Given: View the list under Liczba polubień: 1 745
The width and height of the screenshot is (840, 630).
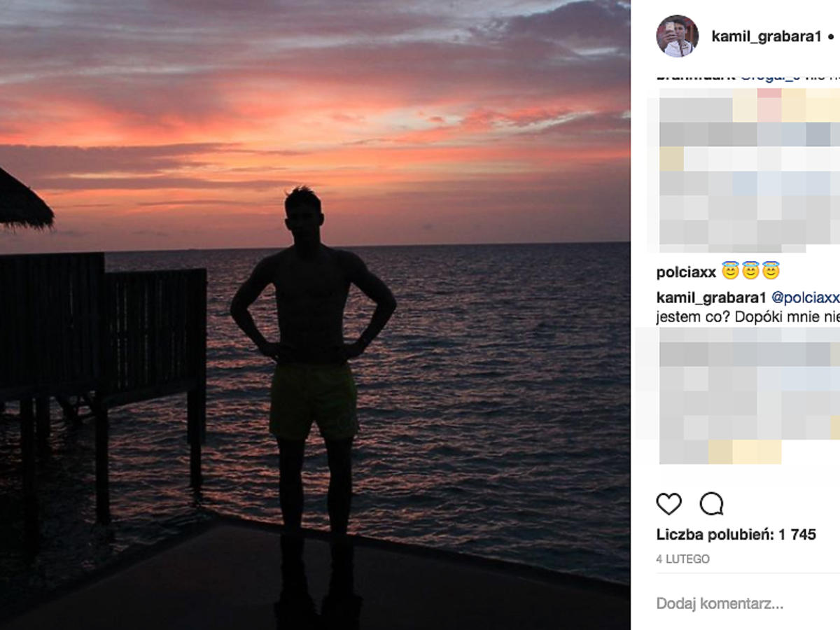Looking at the screenshot, I should click(736, 534).
